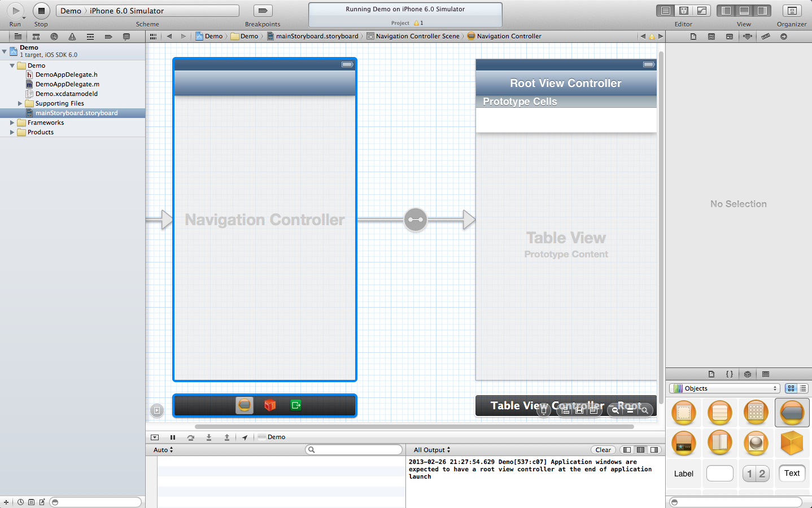
Task: Switch to the Version editor mode
Action: [x=701, y=11]
